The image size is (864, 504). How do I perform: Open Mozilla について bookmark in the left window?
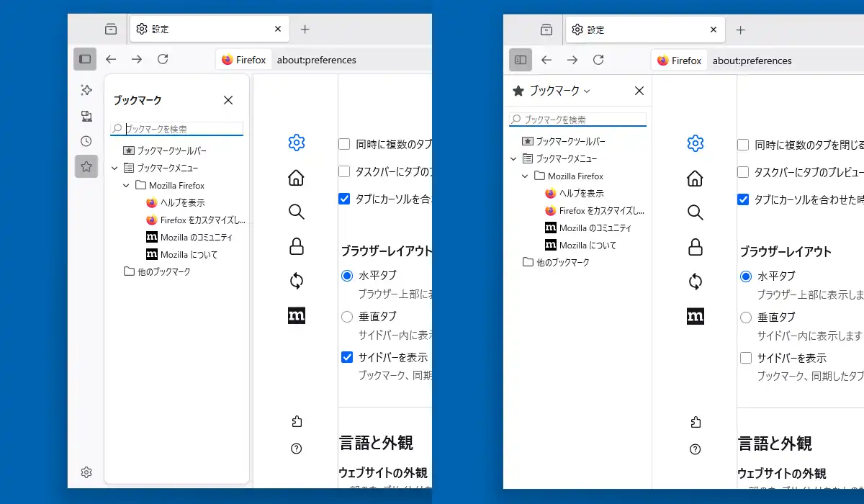(182, 254)
